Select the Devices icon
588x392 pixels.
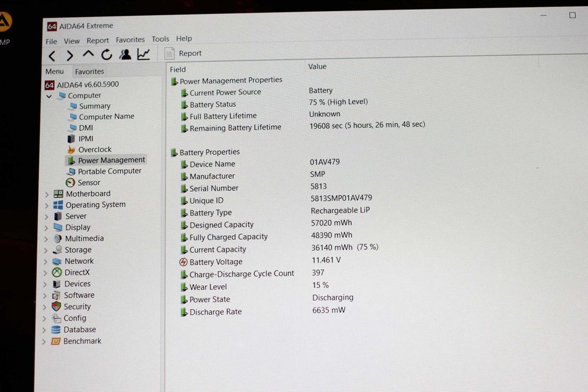pyautogui.click(x=56, y=284)
